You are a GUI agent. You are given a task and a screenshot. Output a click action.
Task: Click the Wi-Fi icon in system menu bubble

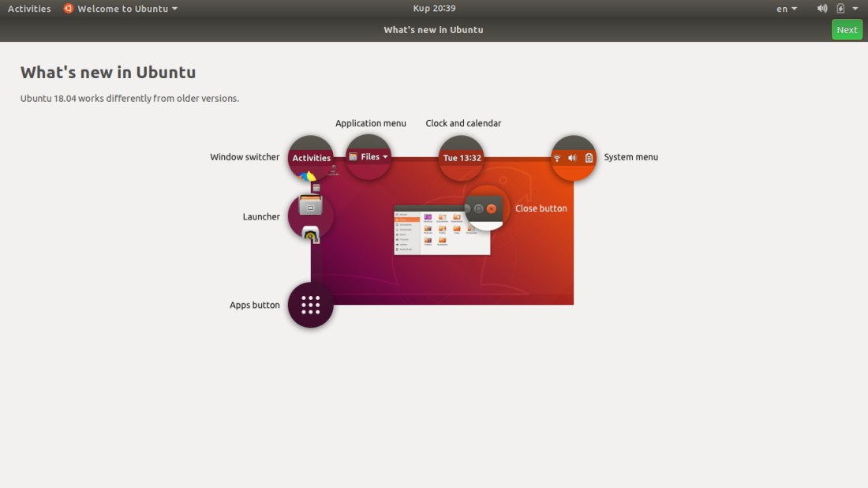click(557, 158)
